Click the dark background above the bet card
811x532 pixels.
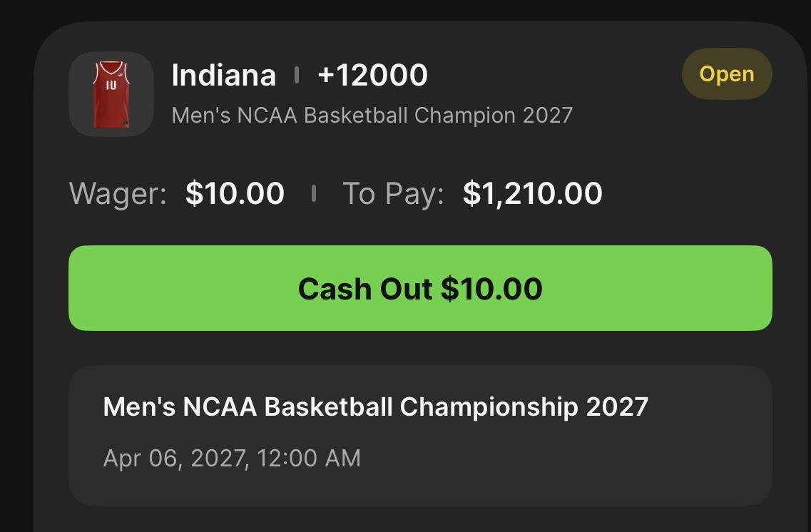coord(405,9)
